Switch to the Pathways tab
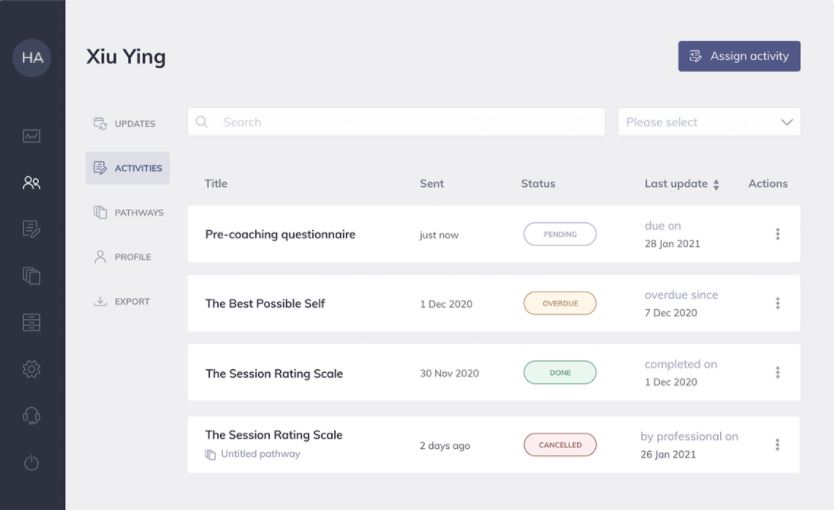The height and width of the screenshot is (510, 834). coord(128,213)
